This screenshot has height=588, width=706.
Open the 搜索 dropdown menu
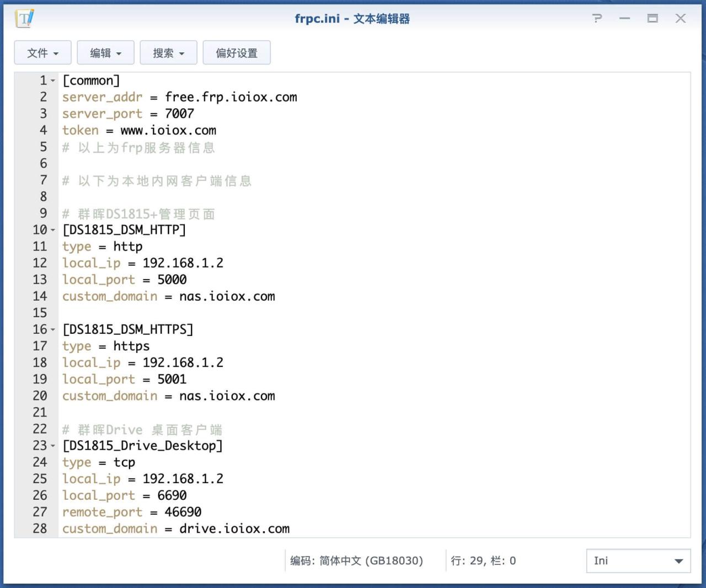click(x=168, y=52)
